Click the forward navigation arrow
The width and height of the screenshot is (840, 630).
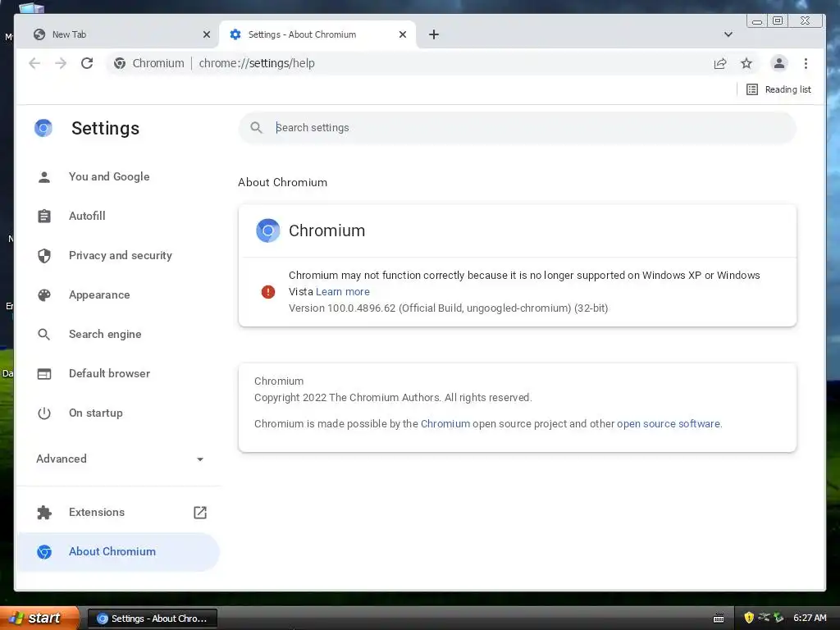[61, 63]
